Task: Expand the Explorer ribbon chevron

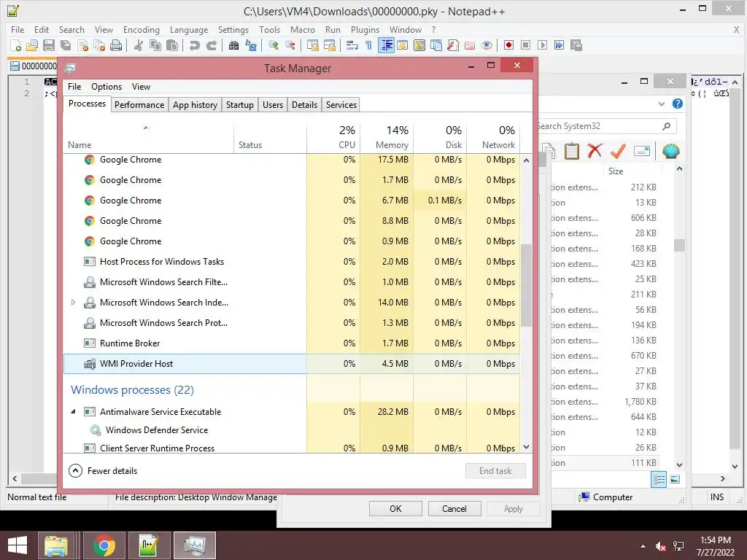Action: point(661,104)
